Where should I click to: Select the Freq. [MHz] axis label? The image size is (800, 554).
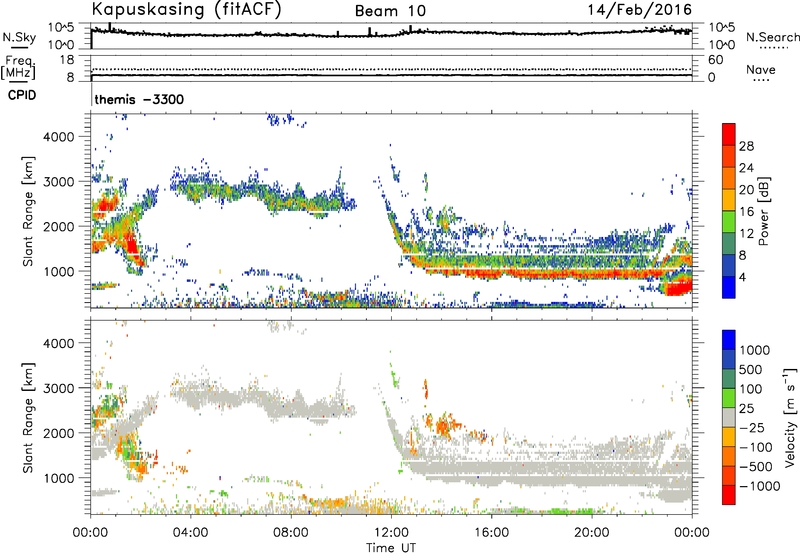click(x=18, y=67)
